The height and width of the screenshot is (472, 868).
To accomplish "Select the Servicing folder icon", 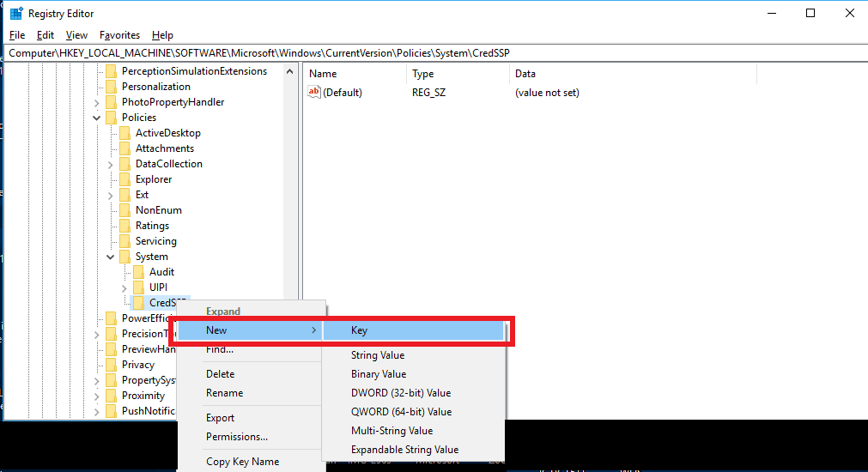I will pyautogui.click(x=125, y=242).
